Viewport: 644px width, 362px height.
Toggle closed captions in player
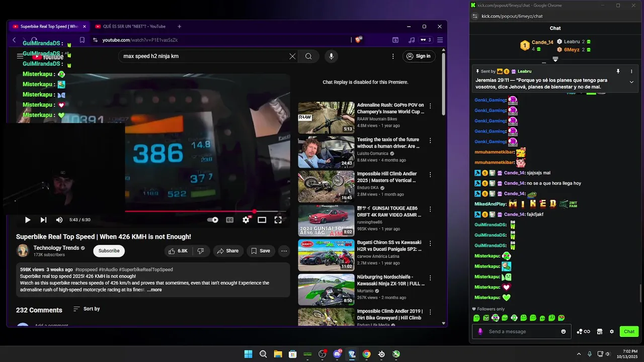coord(229,220)
